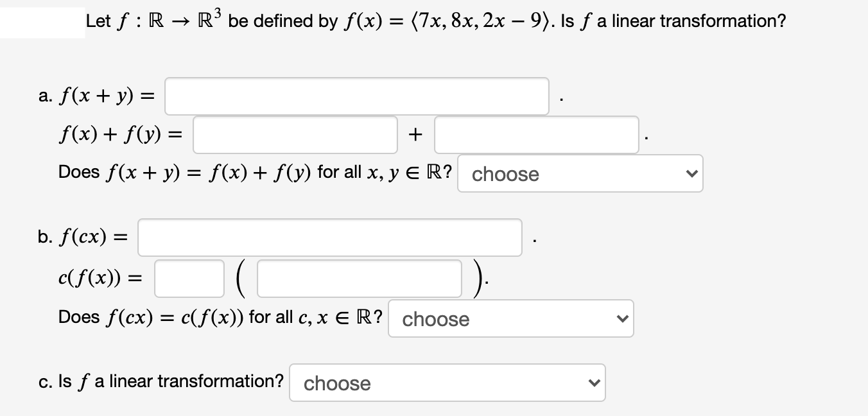868x416 pixels.
Task: Expand the chevron on part a's choose selector
Action: tap(691, 173)
